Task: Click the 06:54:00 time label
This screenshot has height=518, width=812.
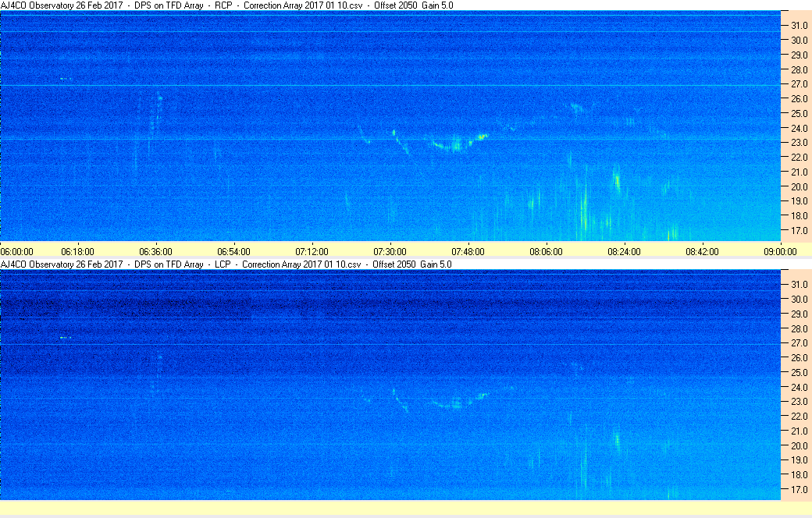Action: coord(233,251)
